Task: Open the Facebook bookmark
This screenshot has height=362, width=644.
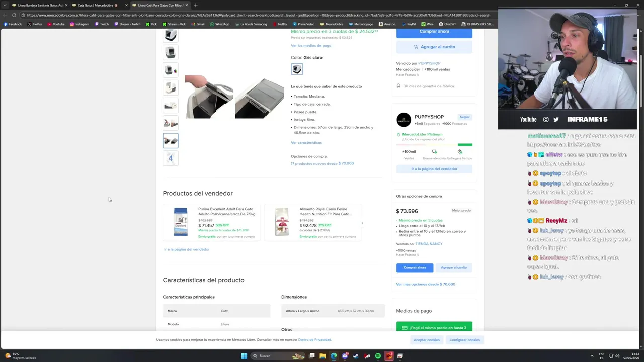Action: tap(13, 24)
